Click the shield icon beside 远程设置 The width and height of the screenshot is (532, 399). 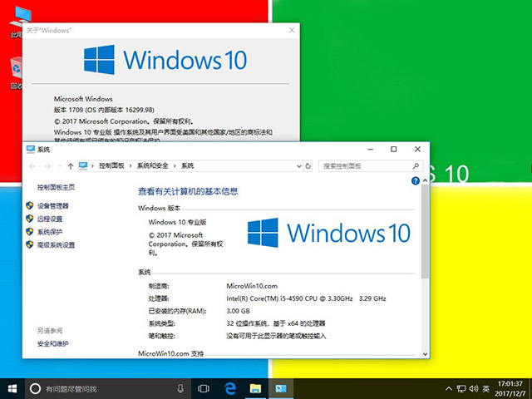point(30,219)
